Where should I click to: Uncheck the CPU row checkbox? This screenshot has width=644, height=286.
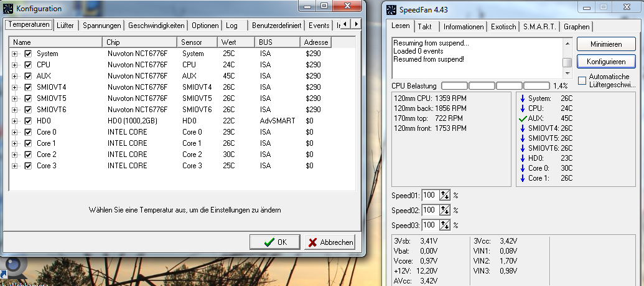point(29,65)
